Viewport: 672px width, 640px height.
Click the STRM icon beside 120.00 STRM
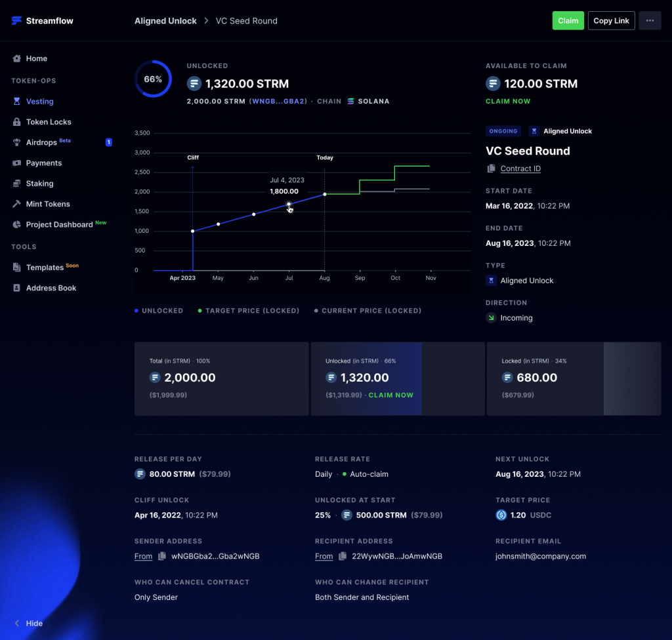[493, 83]
